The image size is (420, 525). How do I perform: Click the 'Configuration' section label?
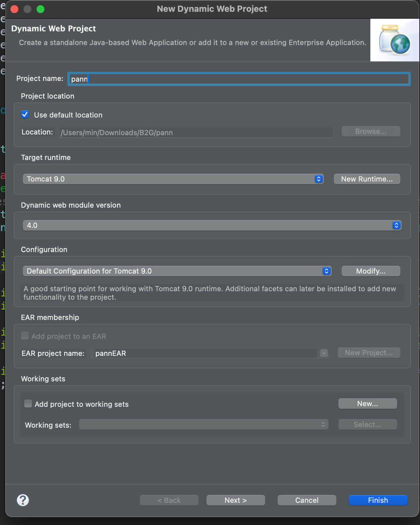[44, 249]
